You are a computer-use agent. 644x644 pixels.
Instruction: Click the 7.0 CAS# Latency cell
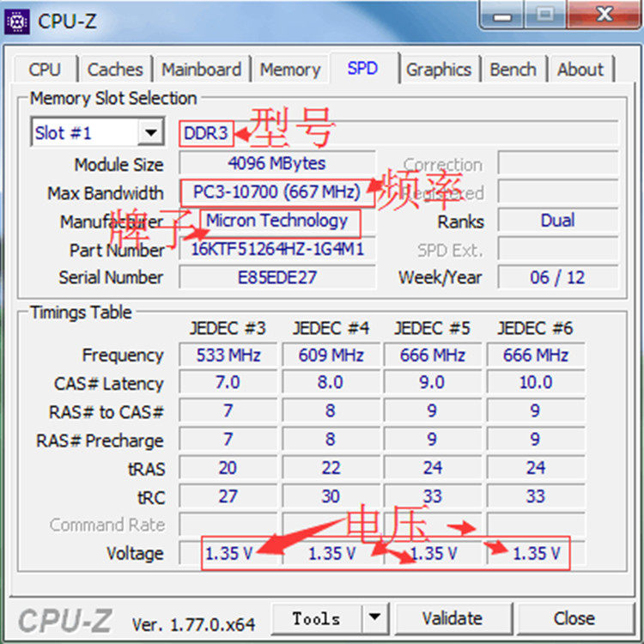tap(228, 383)
